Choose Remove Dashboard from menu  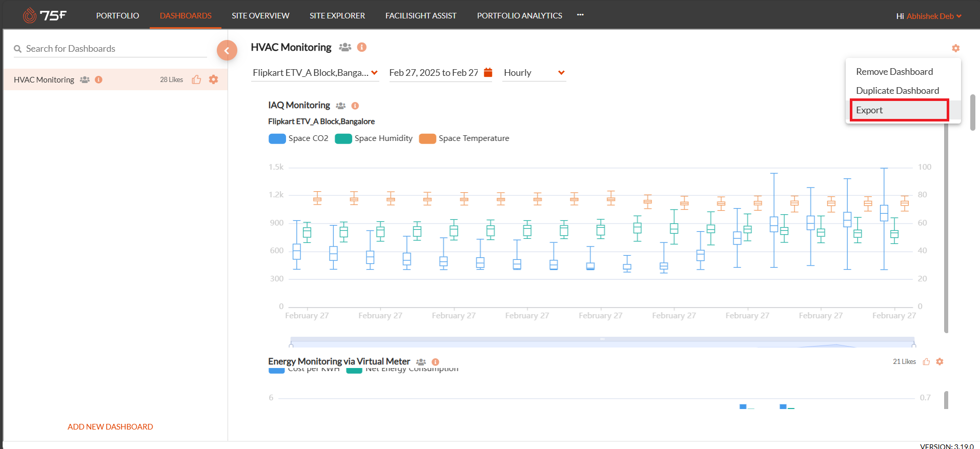(x=902, y=72)
